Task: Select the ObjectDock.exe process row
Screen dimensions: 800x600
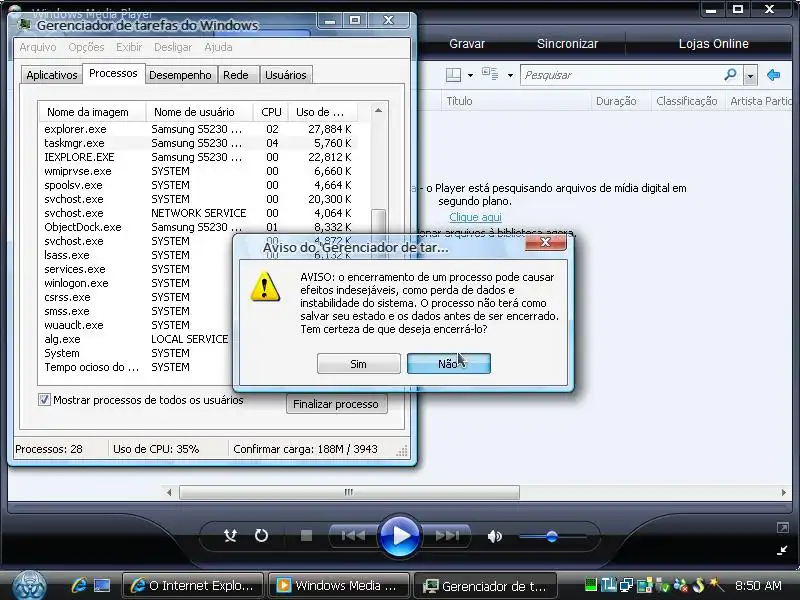Action: (198, 227)
